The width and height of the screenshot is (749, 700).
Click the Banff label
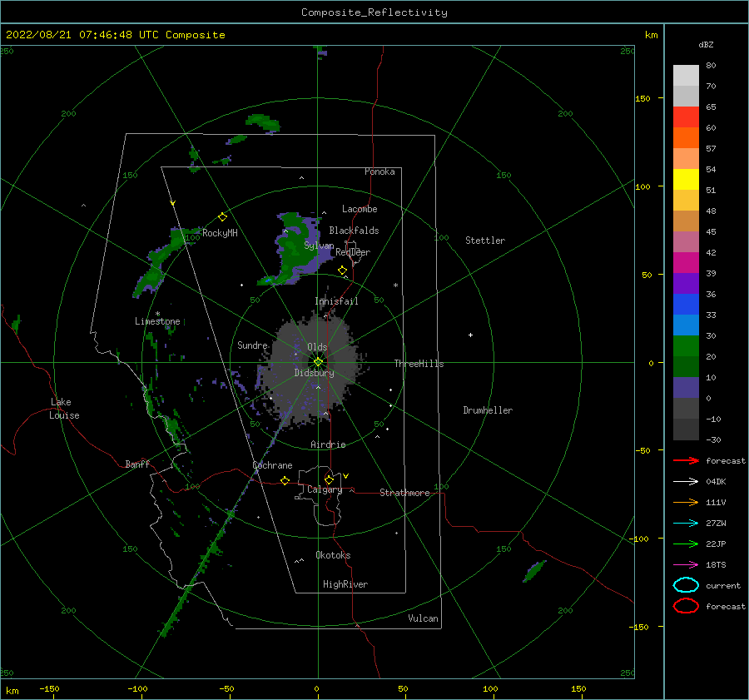(137, 464)
